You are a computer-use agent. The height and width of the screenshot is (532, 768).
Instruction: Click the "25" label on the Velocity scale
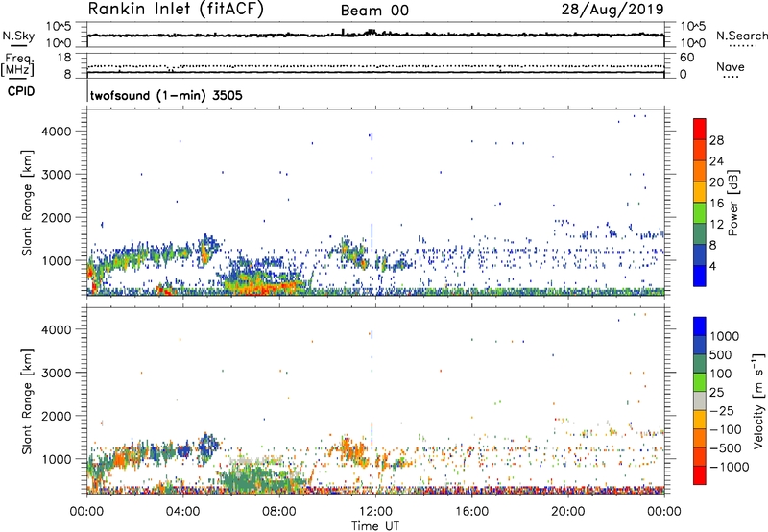coord(716,392)
